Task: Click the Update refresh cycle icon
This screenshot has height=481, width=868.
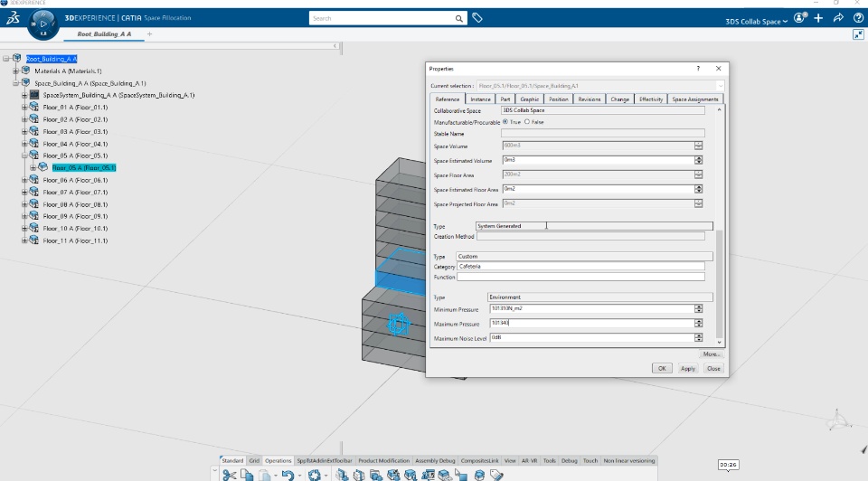Action: point(315,475)
